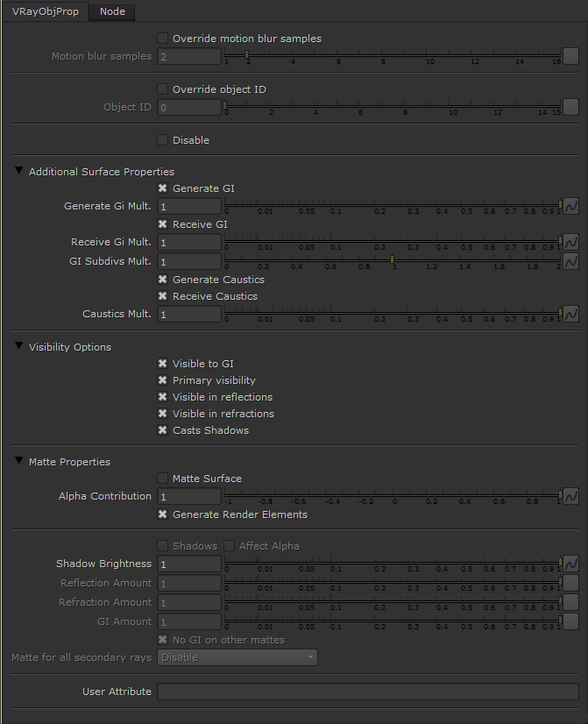
Task: Open animation menu for Alpha Contribution
Action: coord(571,496)
